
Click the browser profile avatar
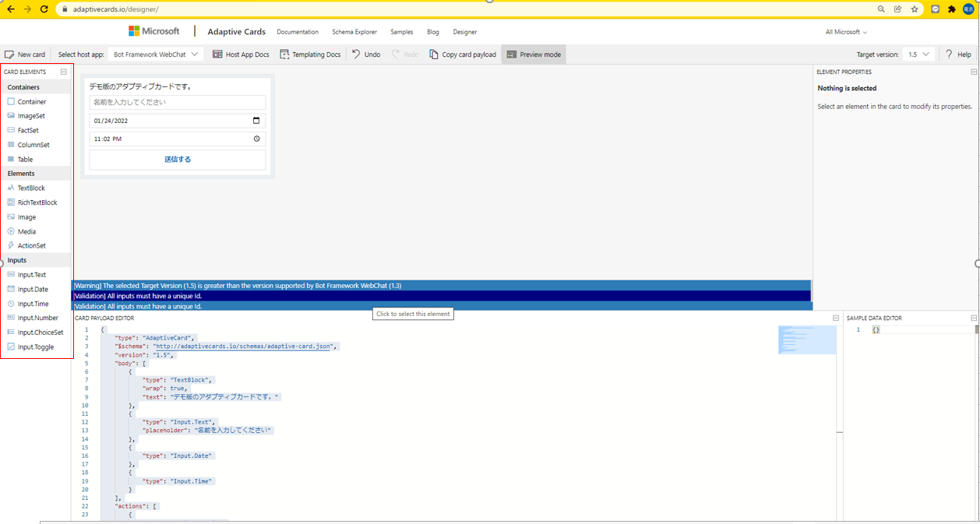969,9
